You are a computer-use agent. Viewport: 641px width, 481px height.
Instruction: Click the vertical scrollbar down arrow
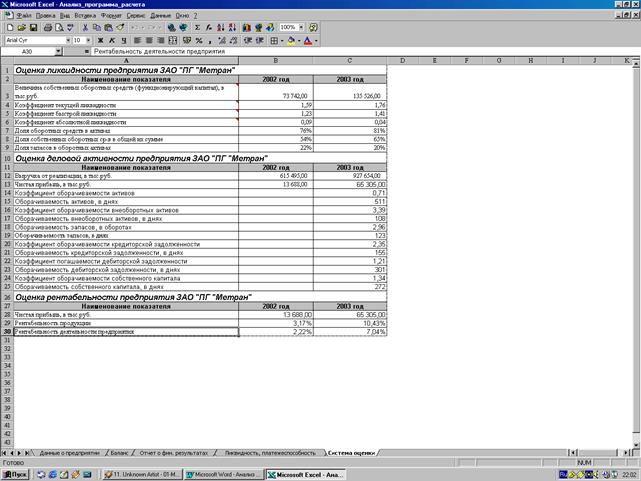click(x=636, y=445)
